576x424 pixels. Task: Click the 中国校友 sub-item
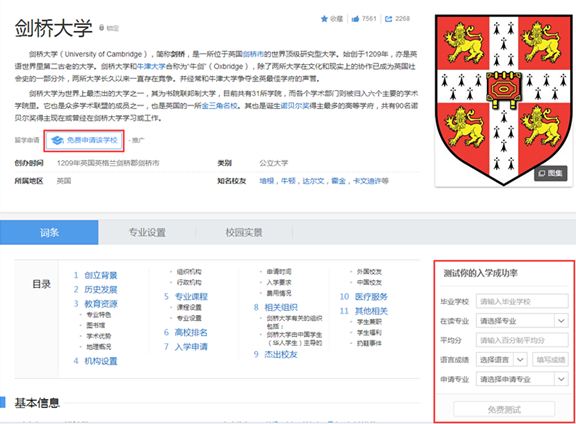click(x=369, y=283)
